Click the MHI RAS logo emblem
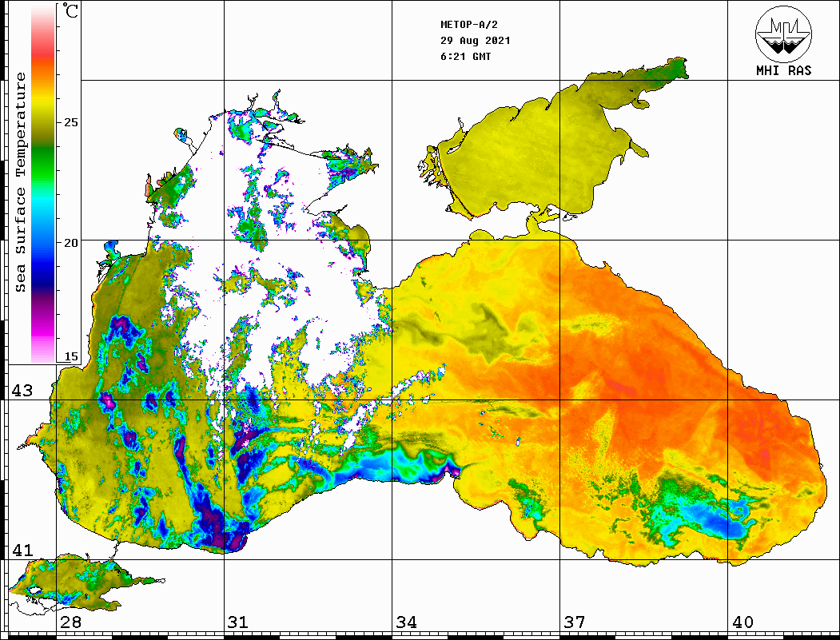The width and height of the screenshot is (840, 640). 783,34
